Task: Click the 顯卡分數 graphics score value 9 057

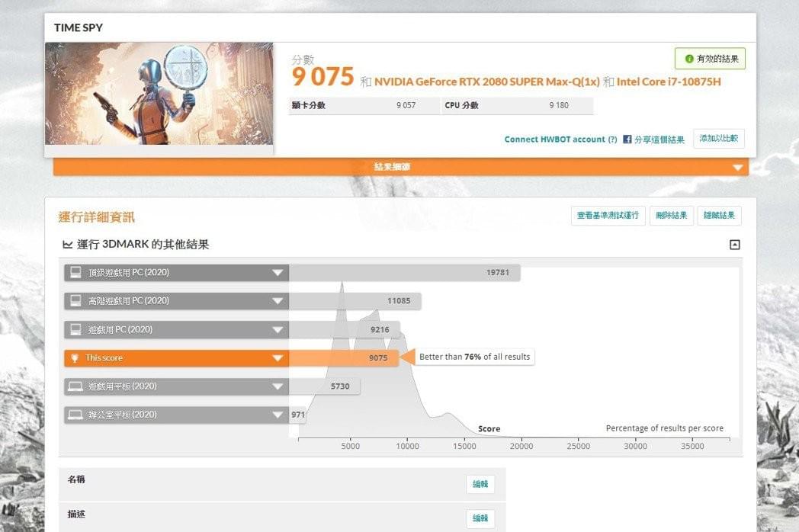Action: click(406, 105)
